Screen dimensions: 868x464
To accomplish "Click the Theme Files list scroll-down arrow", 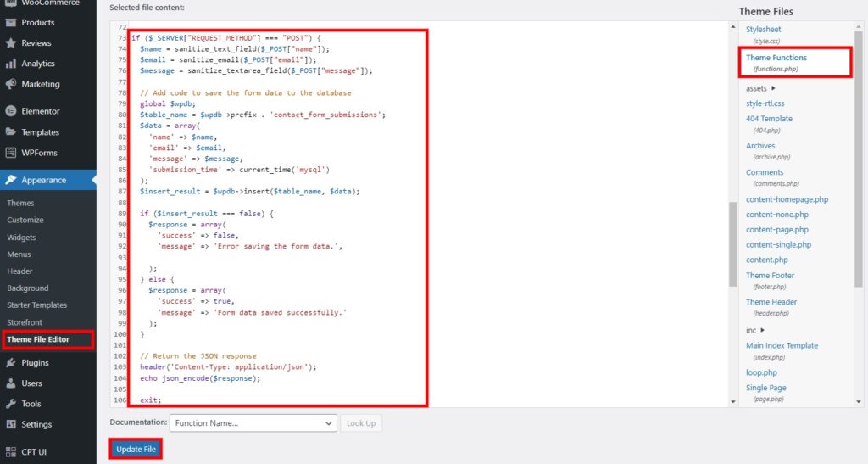I will [x=859, y=401].
